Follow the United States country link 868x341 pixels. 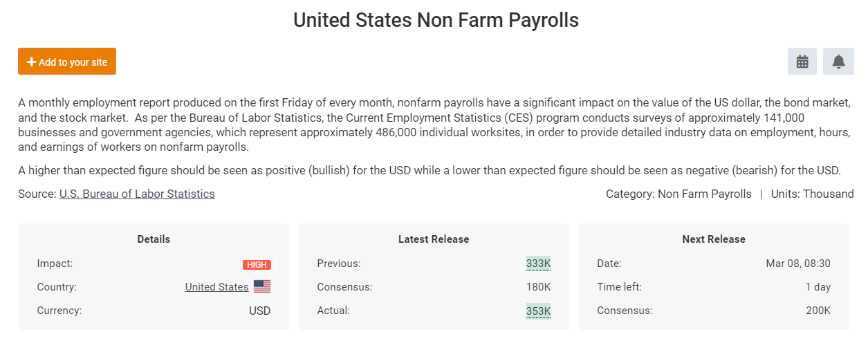pyautogui.click(x=216, y=286)
